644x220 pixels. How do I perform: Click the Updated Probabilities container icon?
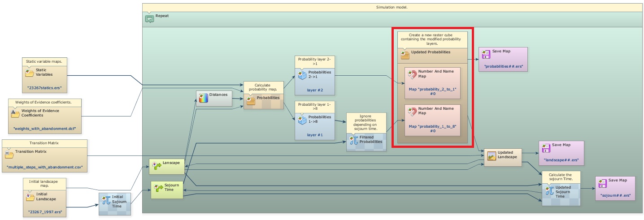pos(405,55)
